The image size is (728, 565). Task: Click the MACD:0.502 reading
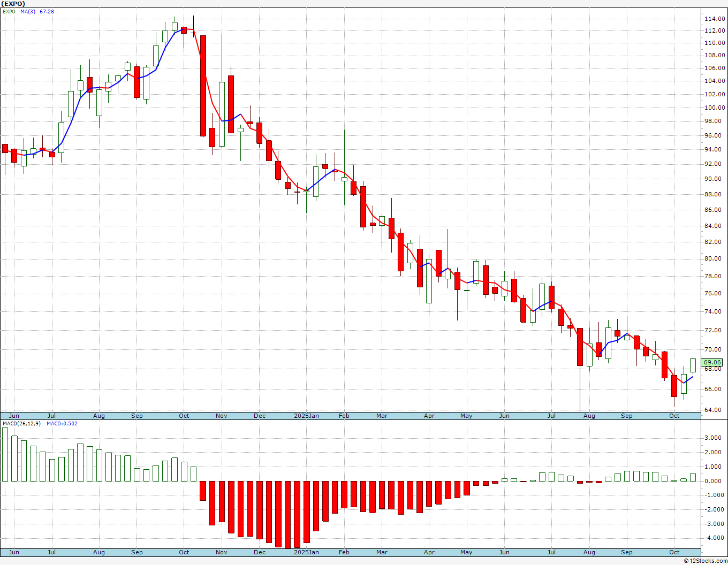click(x=62, y=424)
